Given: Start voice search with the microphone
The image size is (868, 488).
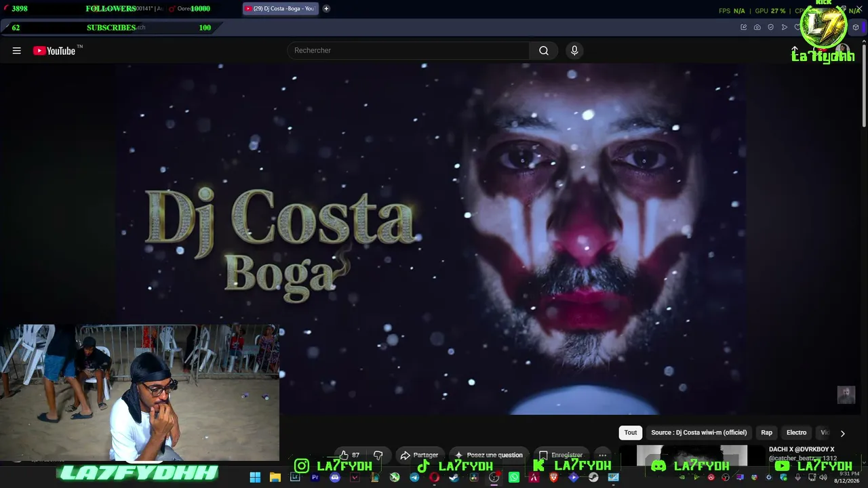Looking at the screenshot, I should [x=574, y=51].
